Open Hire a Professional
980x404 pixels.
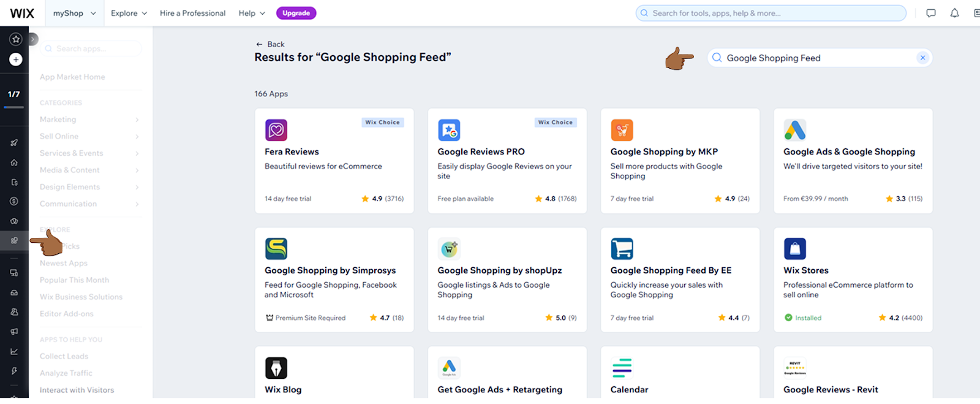(192, 13)
